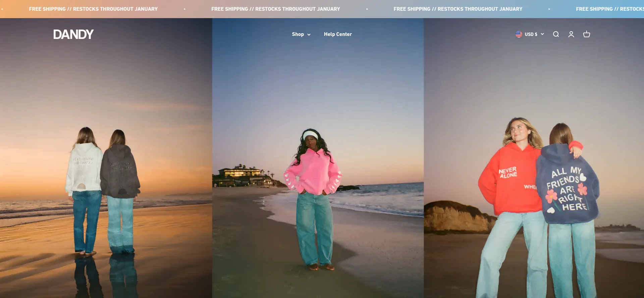The width and height of the screenshot is (644, 298).
Task: Open the Help Center link
Action: [338, 34]
